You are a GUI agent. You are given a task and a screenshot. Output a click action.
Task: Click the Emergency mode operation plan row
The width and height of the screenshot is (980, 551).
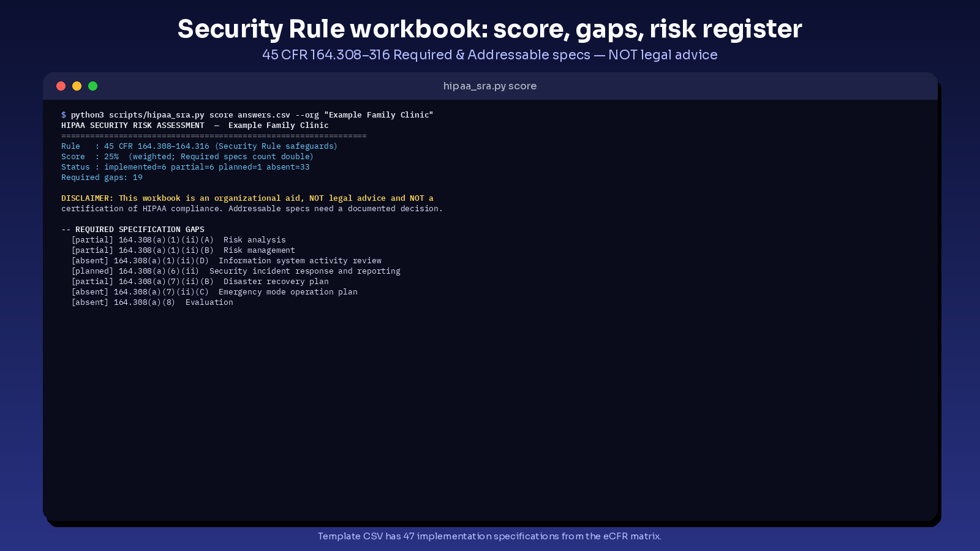click(214, 292)
